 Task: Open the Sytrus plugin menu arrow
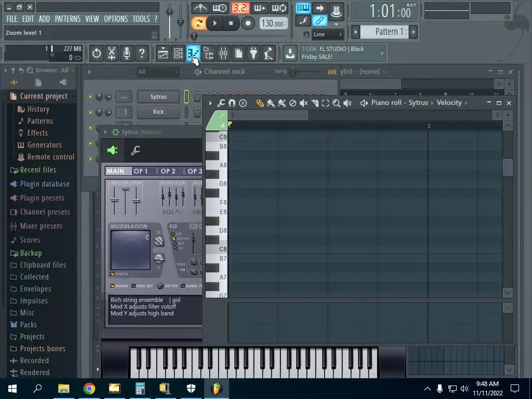point(105,132)
